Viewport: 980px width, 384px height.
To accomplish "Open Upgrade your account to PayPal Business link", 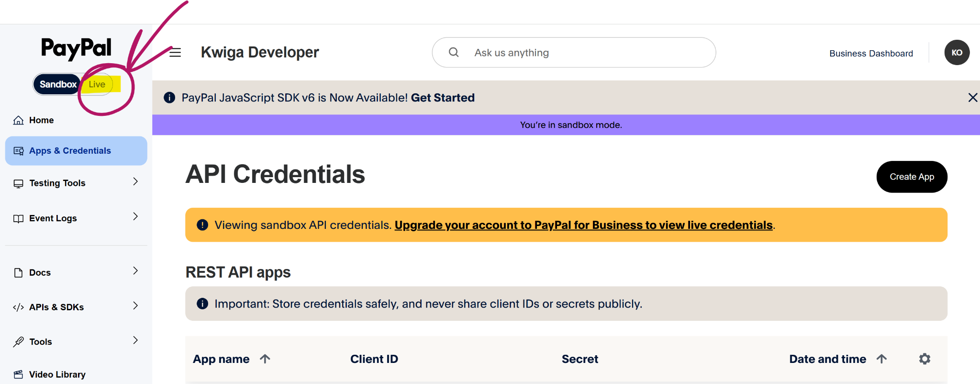I will coord(583,225).
